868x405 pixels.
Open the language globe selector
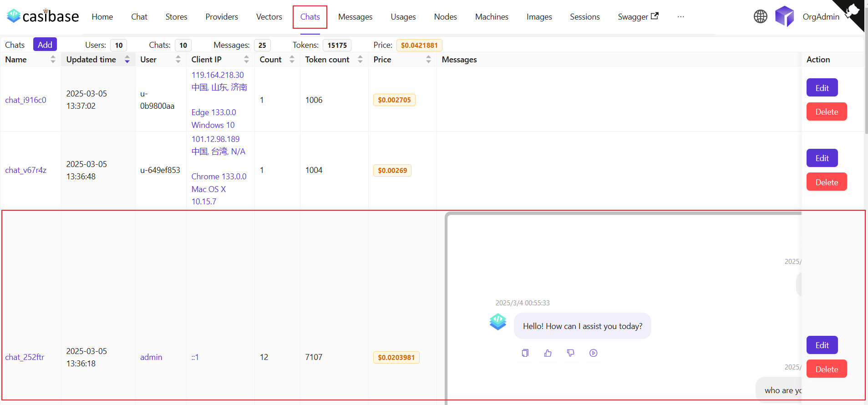(x=760, y=16)
